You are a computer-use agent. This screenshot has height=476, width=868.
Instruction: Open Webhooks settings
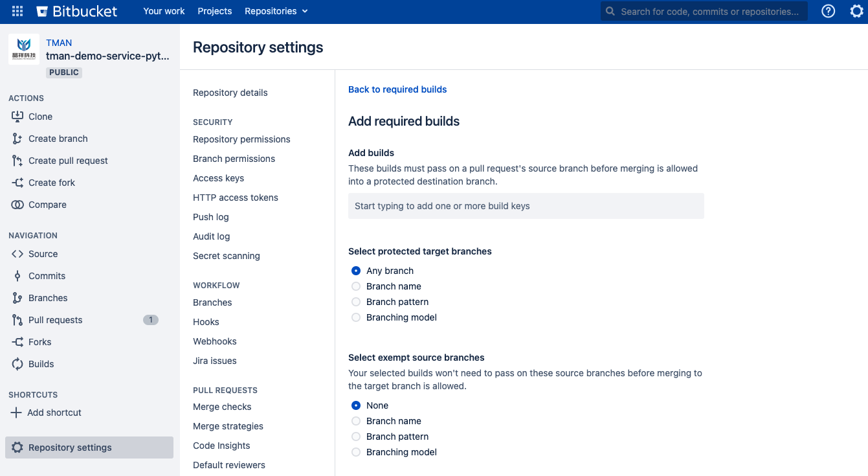coord(215,341)
